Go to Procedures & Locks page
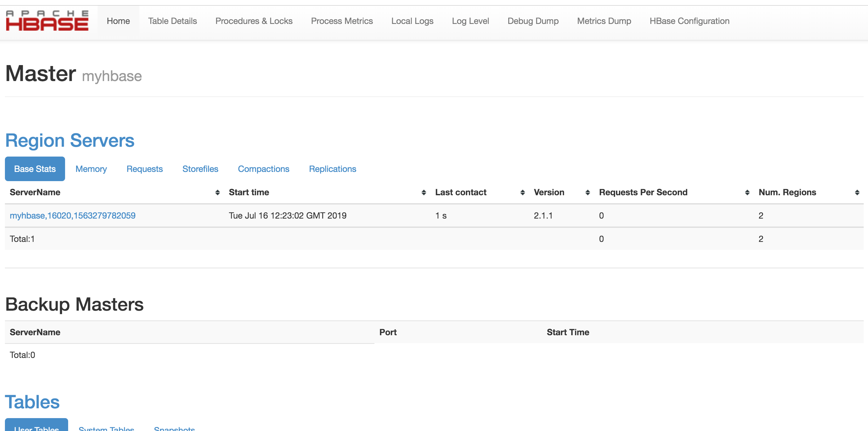 tap(254, 21)
